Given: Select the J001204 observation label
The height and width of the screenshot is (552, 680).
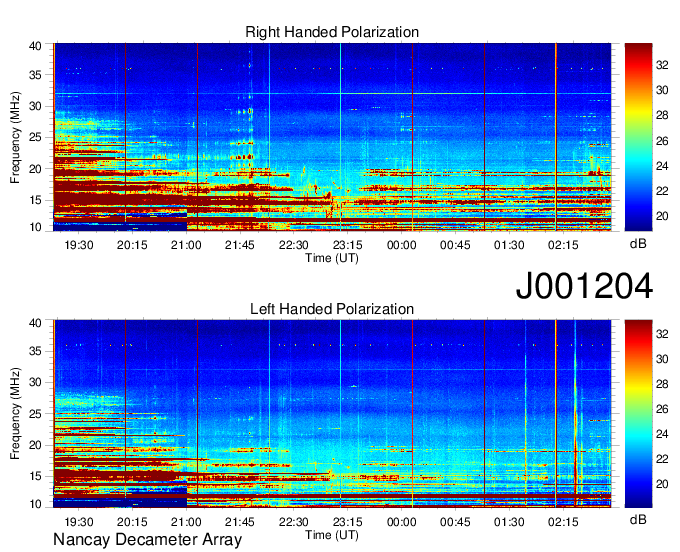Looking at the screenshot, I should (x=584, y=285).
